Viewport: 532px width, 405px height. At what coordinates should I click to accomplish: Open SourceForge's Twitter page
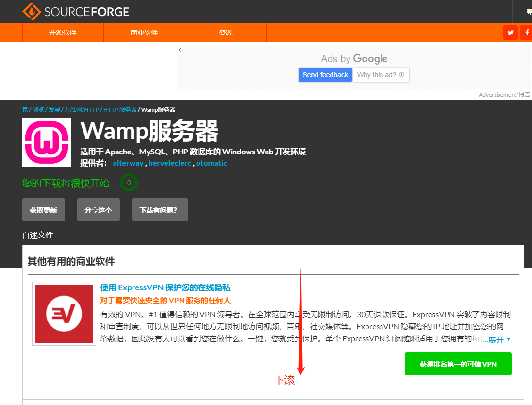(x=510, y=32)
